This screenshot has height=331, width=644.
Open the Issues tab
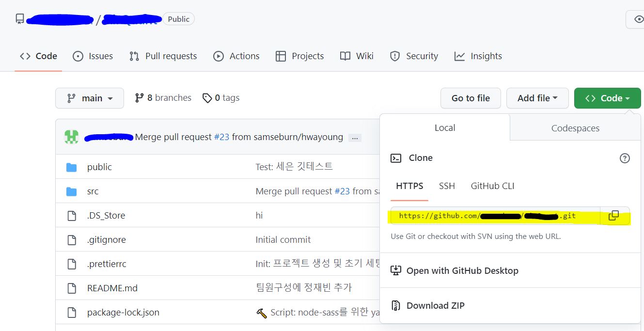click(x=93, y=56)
